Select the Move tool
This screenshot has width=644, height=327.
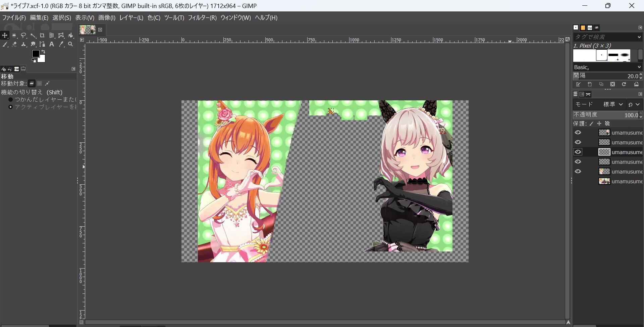coord(5,35)
